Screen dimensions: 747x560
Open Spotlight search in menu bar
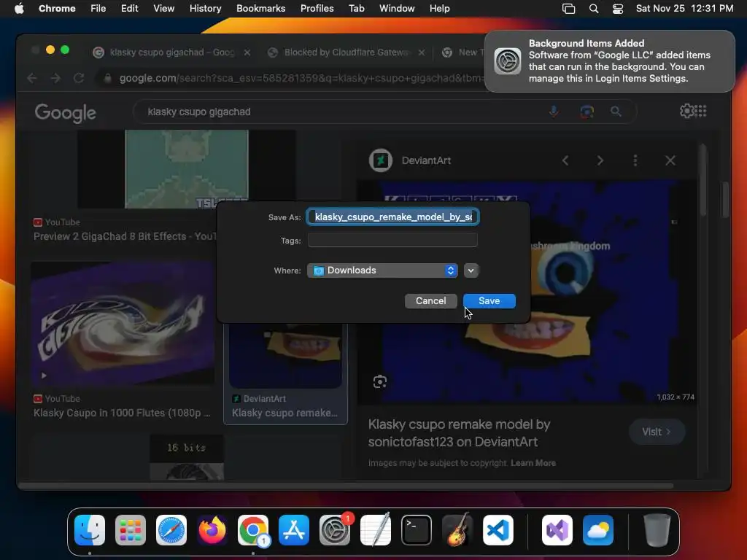click(594, 9)
